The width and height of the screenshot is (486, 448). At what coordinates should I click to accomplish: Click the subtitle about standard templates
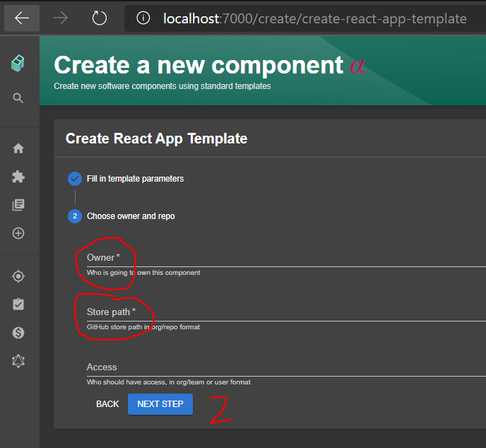tap(162, 86)
